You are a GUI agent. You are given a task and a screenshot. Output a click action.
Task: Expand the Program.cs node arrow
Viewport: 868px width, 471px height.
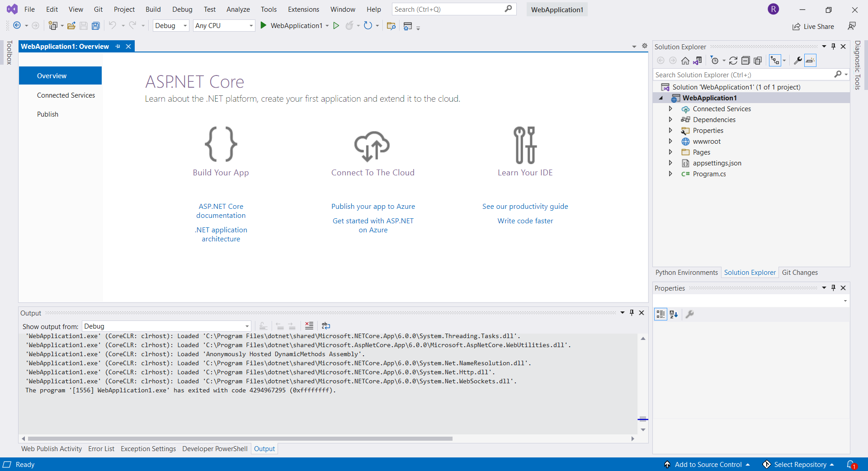670,174
